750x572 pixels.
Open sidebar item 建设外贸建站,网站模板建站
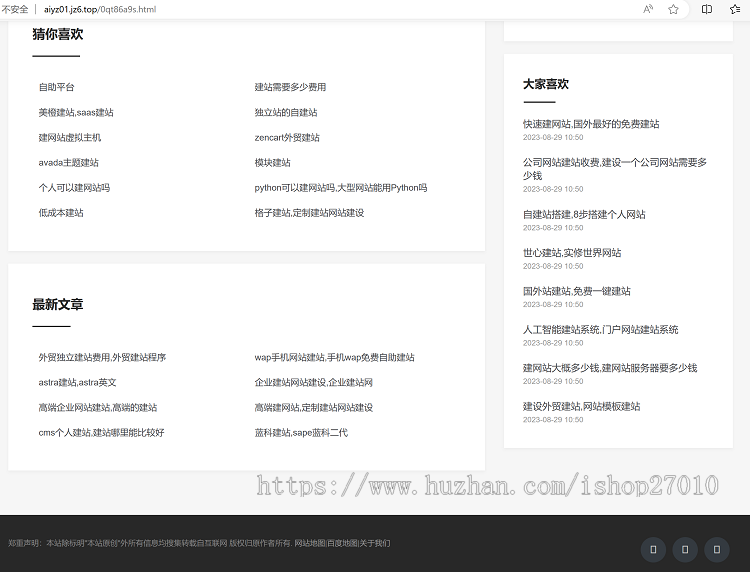coord(582,406)
